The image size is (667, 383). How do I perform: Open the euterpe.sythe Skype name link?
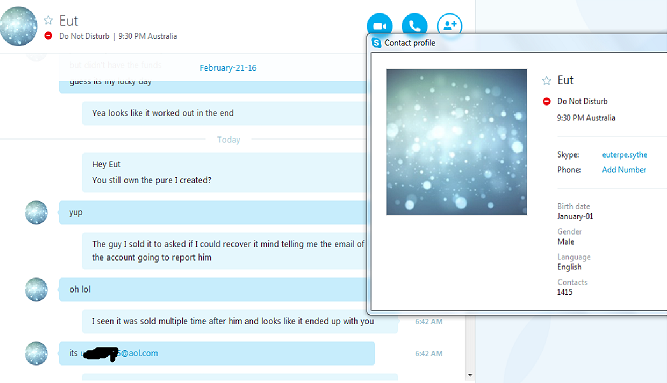pyautogui.click(x=624, y=155)
